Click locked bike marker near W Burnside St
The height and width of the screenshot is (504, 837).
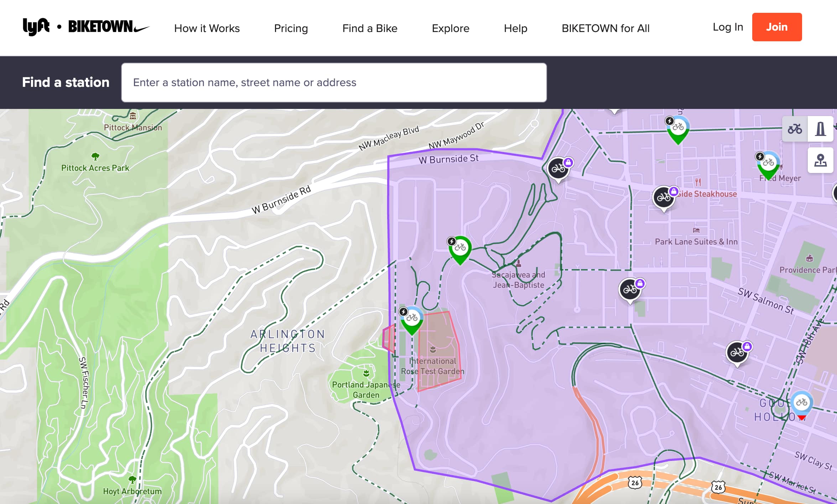558,168
